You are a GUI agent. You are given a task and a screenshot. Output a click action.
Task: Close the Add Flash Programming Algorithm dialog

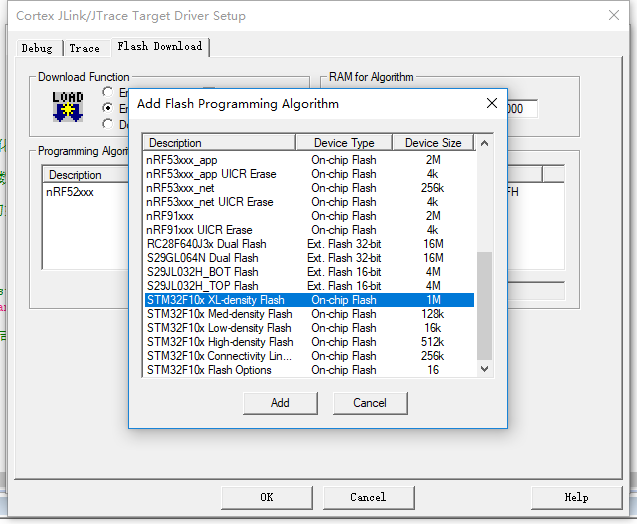pos(492,103)
